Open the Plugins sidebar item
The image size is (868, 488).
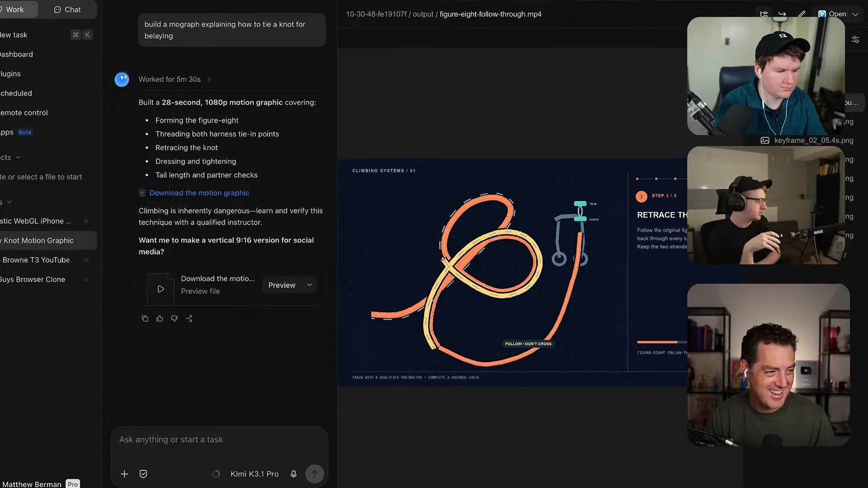(10, 74)
